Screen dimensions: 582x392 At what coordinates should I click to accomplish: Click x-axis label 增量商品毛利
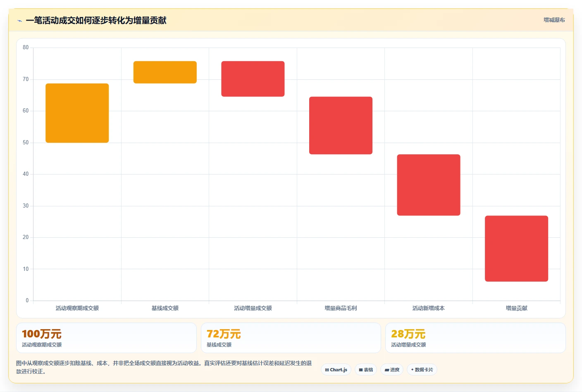pyautogui.click(x=341, y=308)
